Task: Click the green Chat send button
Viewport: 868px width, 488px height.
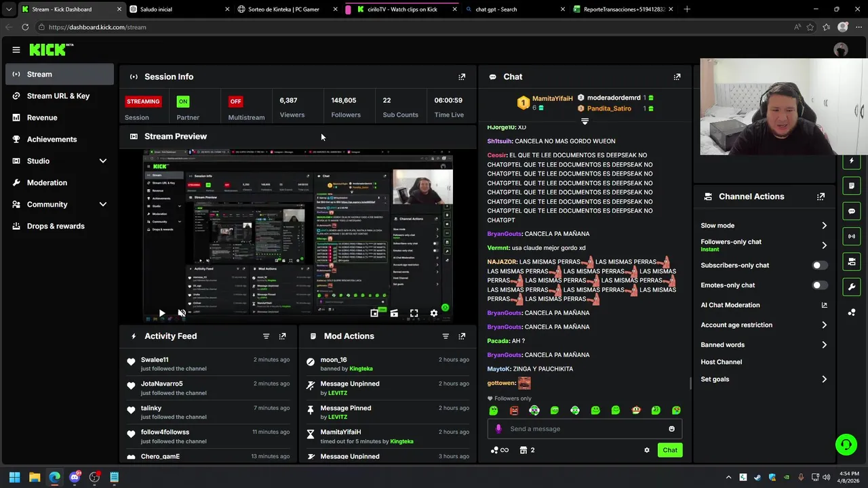Action: pyautogui.click(x=670, y=450)
